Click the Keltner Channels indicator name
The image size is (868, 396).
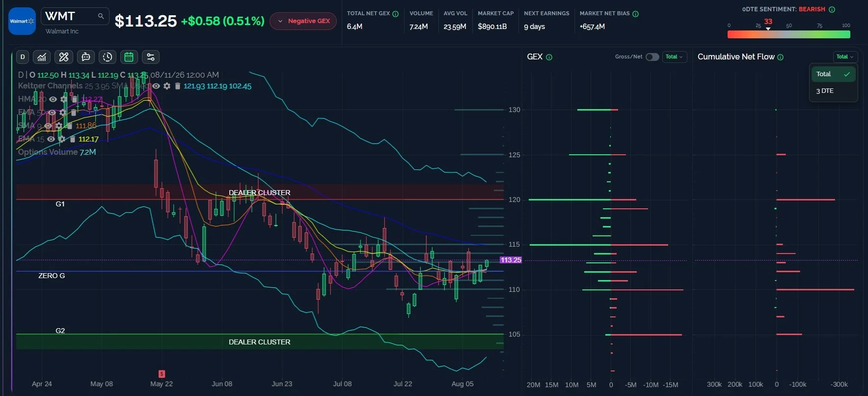[x=50, y=86]
